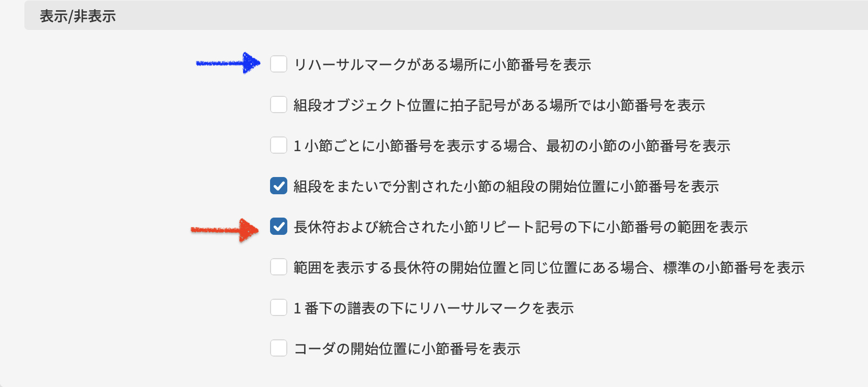
Task: Click label text リハーサルマークがある場所に小節番号を表示
Action: [x=442, y=65]
